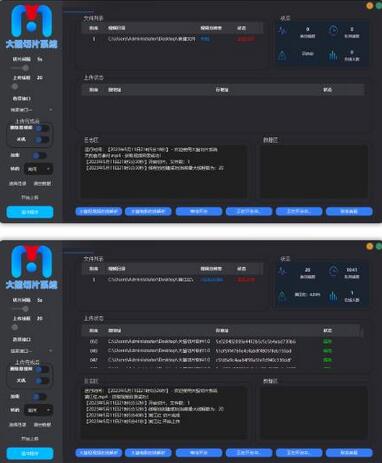Click the left text link below 转码 in upper window

(17, 184)
